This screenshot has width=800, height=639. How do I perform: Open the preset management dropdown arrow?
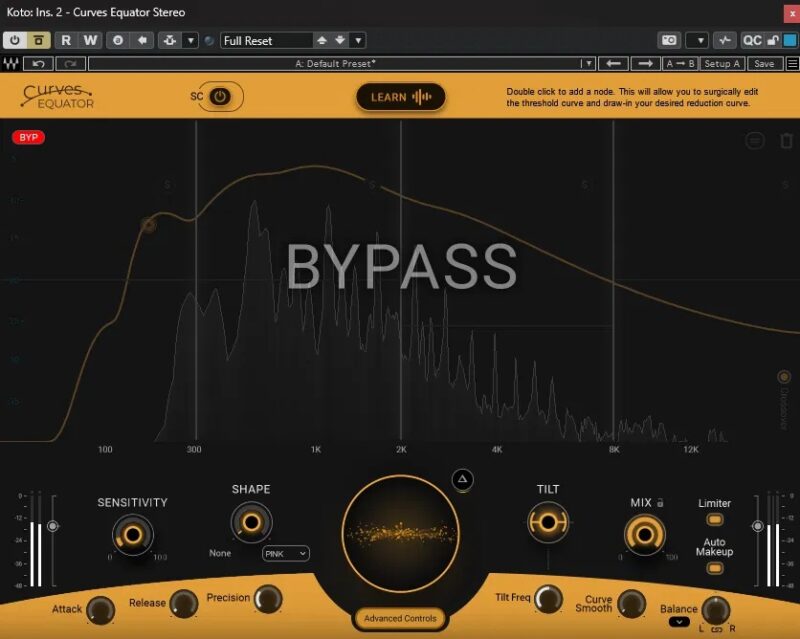coord(358,40)
